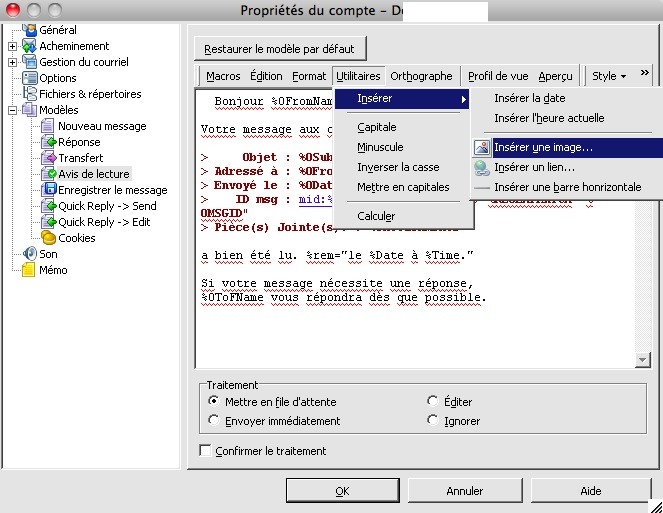
Task: Collapse the Modèles tree node
Action: click(12, 110)
